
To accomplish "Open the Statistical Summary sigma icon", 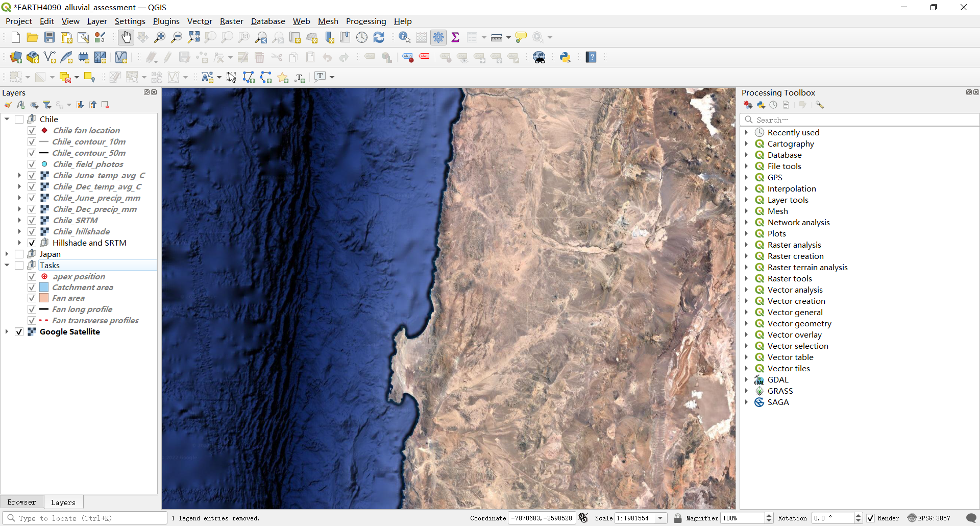I will point(455,37).
